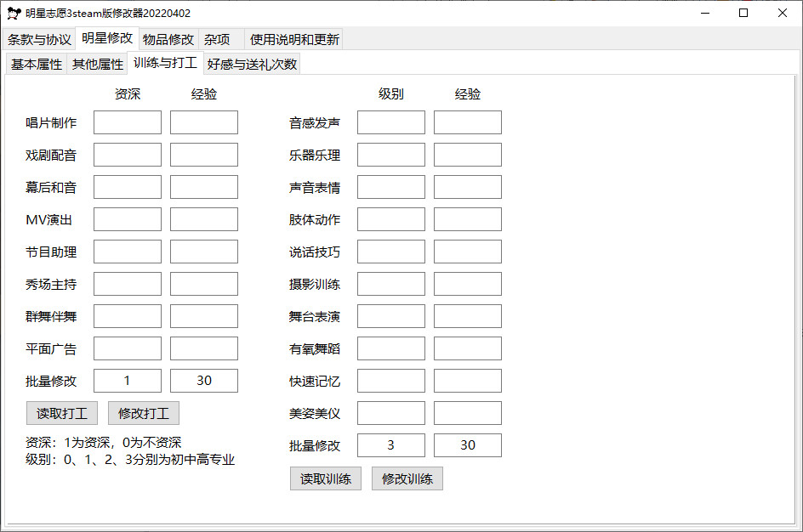Maximize the trainer window
This screenshot has height=532, width=803.
click(743, 13)
